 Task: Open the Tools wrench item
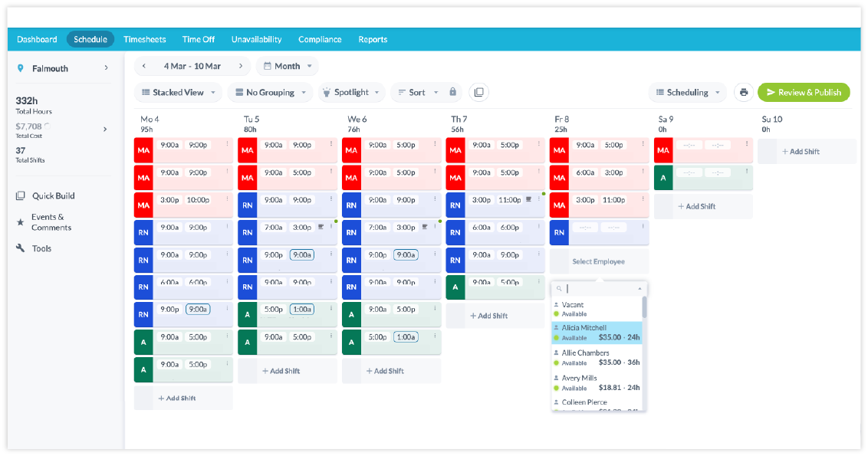pyautogui.click(x=41, y=248)
